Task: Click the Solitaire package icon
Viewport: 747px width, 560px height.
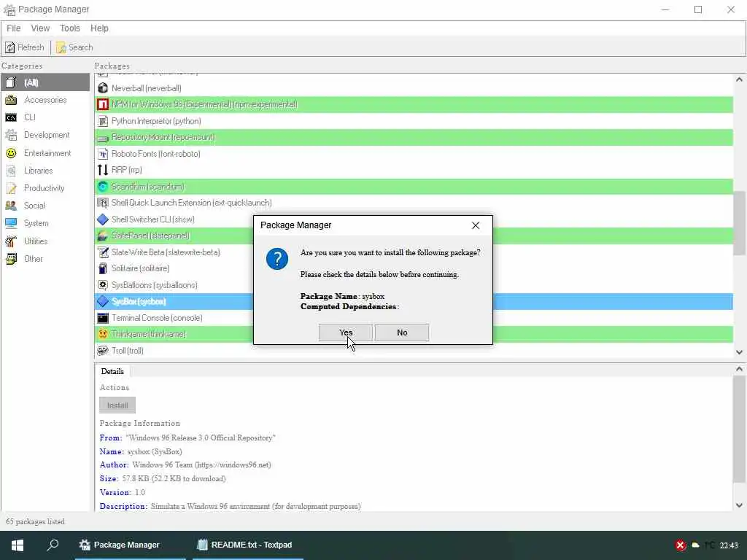Action: pyautogui.click(x=102, y=268)
